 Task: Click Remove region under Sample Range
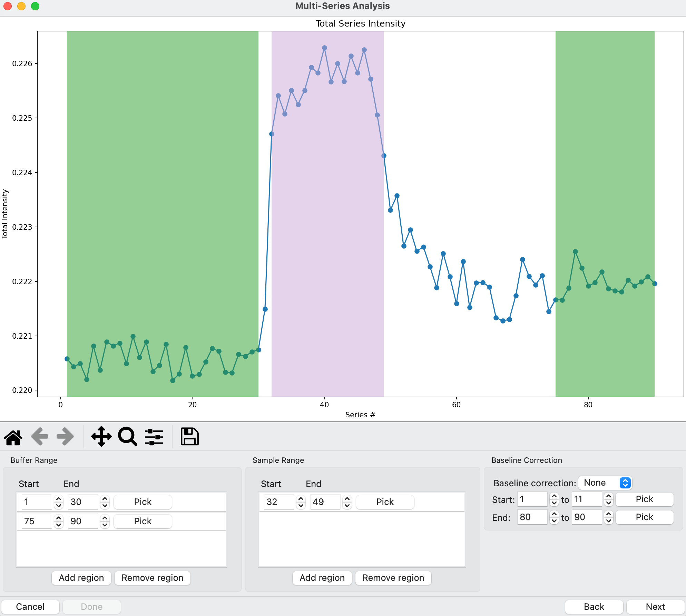point(393,578)
